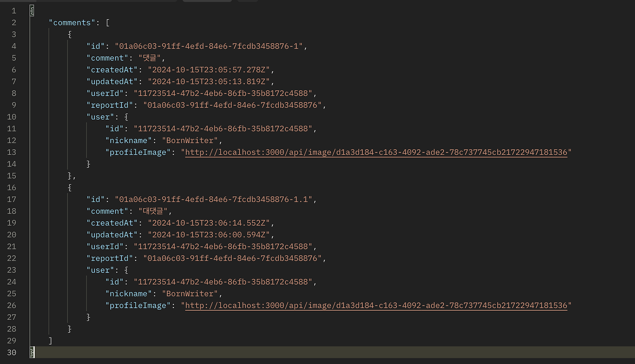Click the id value ending in 876-1
The image size is (635, 364).
[x=209, y=46]
